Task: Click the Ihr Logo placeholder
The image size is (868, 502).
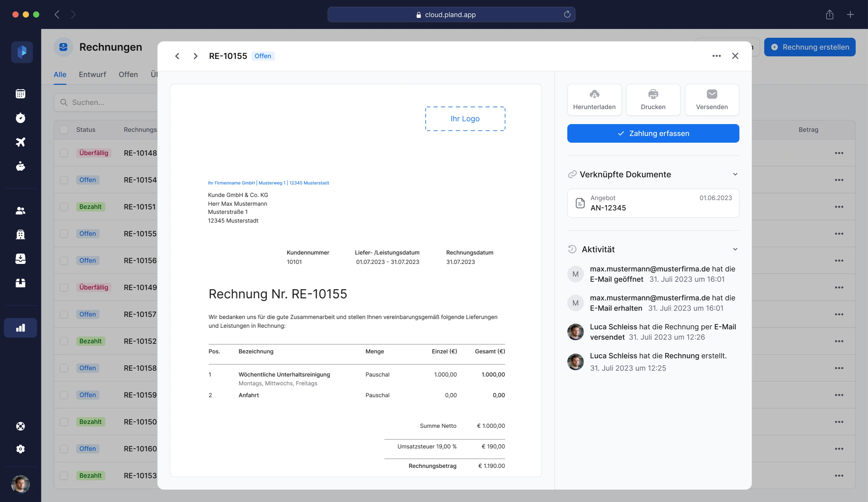Action: tap(465, 119)
